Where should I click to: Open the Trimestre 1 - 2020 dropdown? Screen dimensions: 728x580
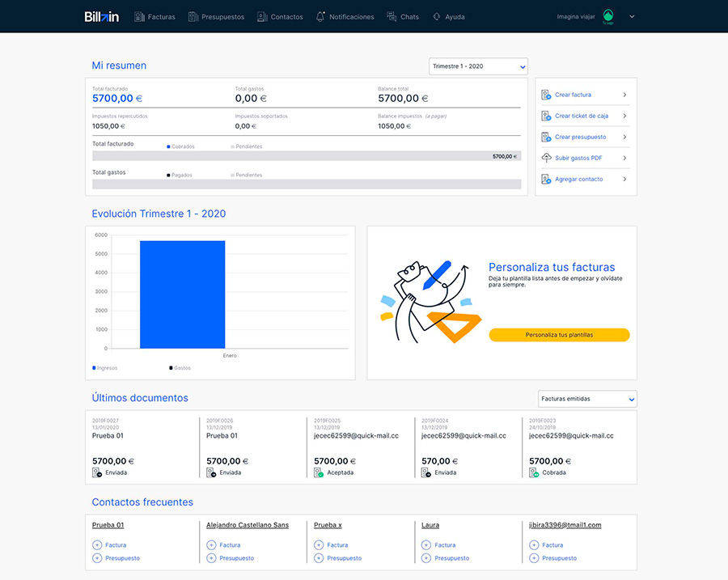tap(479, 66)
